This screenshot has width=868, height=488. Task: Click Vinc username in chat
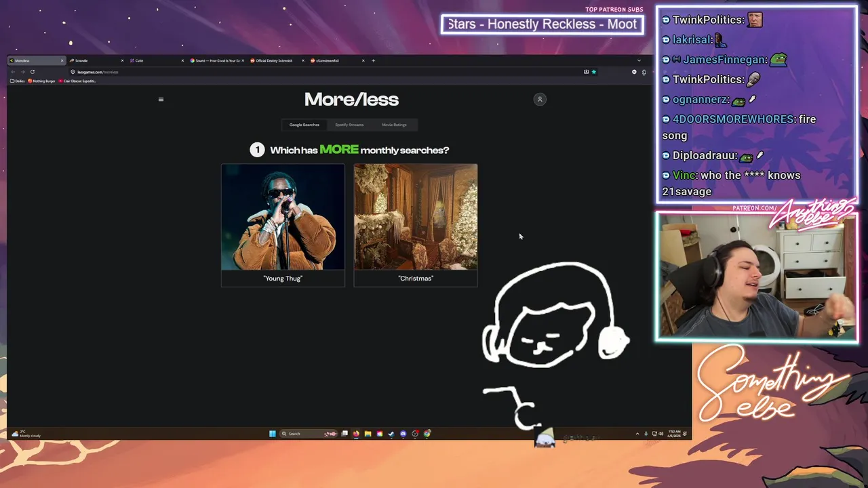[684, 175]
